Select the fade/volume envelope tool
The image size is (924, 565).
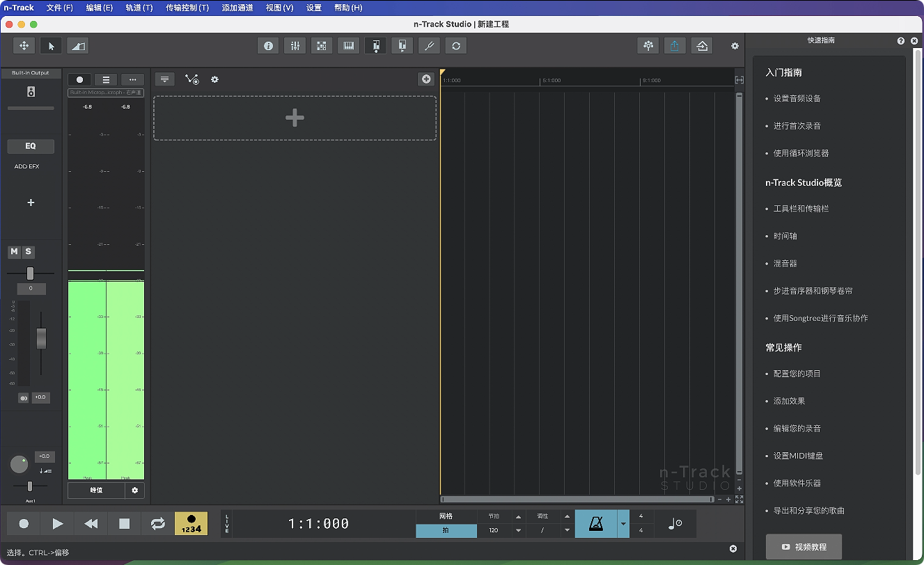click(x=77, y=46)
